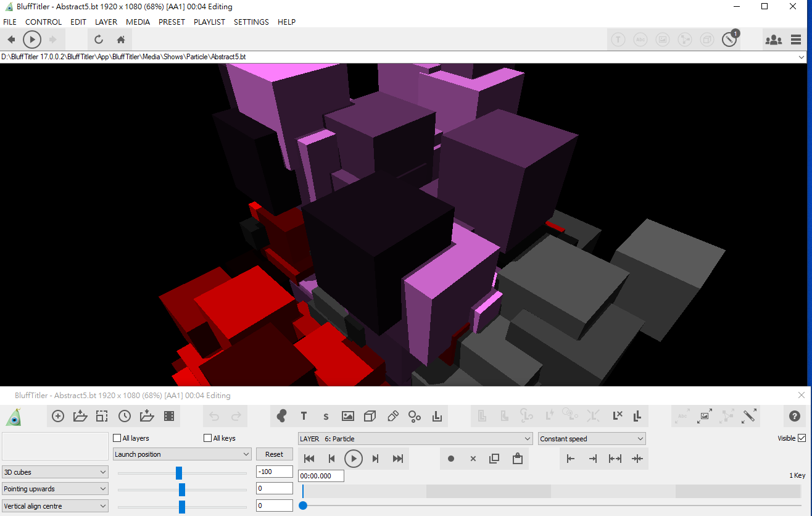Click the first Launch position slider handle
The height and width of the screenshot is (516, 812).
[179, 473]
